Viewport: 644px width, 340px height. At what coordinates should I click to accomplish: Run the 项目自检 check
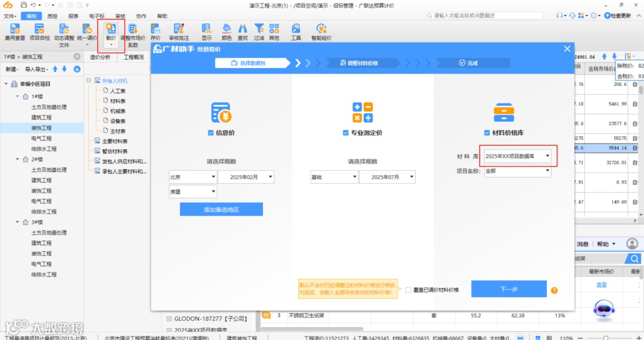(39, 32)
